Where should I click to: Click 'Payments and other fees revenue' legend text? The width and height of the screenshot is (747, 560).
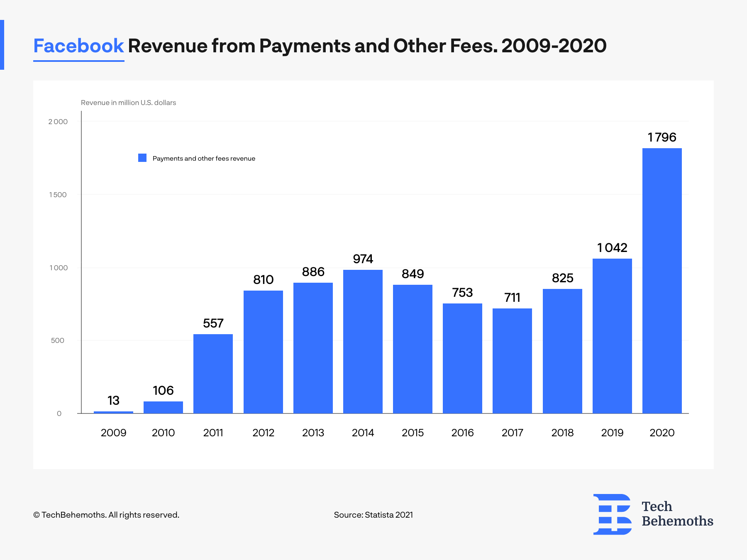[x=204, y=158]
